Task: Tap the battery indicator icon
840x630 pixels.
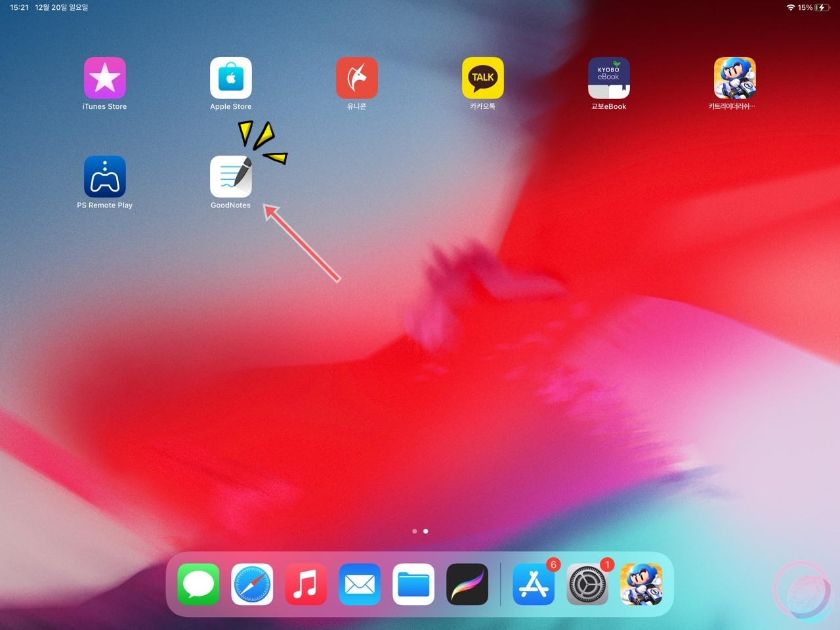Action: pyautogui.click(x=823, y=7)
